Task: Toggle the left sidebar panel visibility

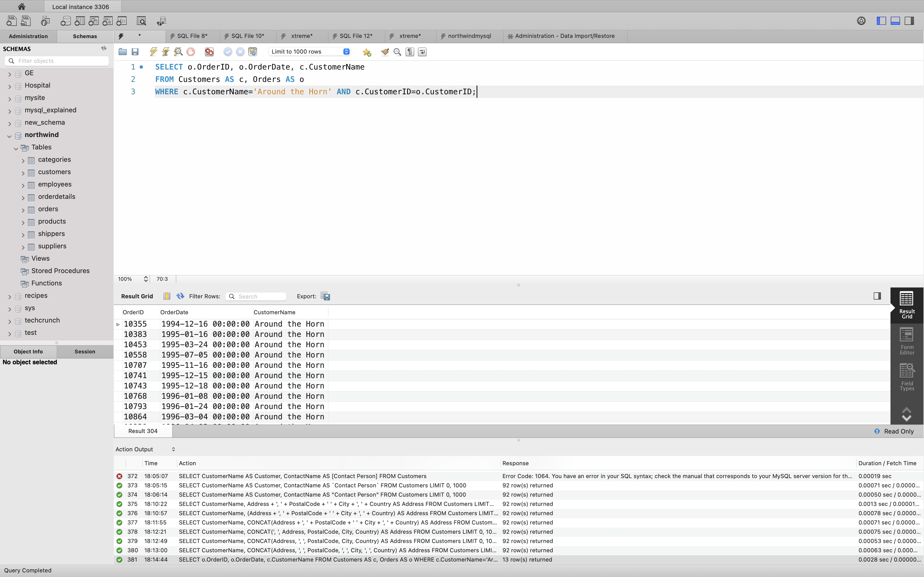Action: pos(881,21)
